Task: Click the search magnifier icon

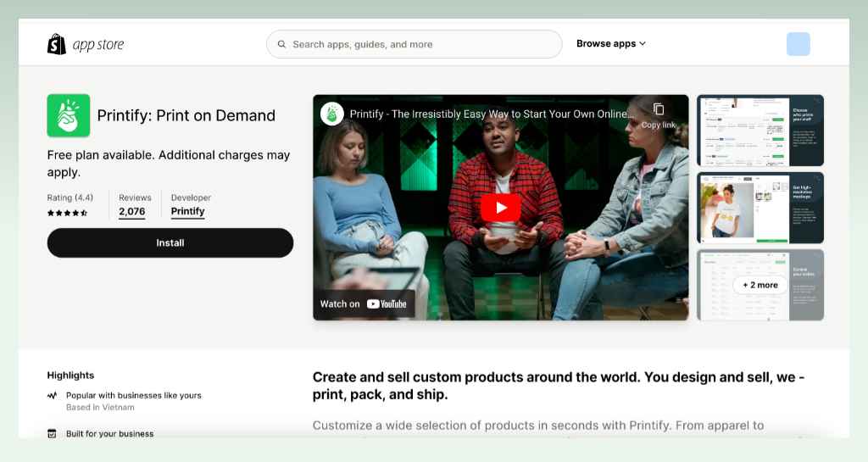Action: coord(281,44)
